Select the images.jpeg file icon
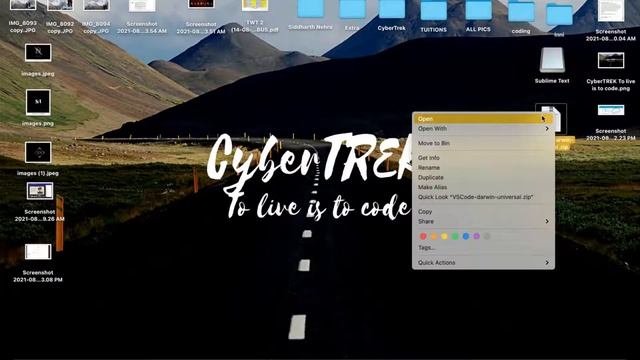 tap(38, 53)
